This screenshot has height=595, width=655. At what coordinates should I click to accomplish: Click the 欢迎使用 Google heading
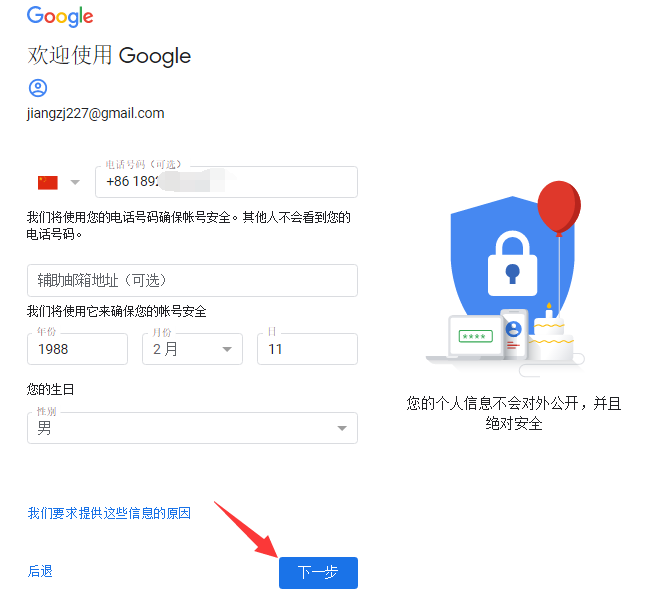109,56
